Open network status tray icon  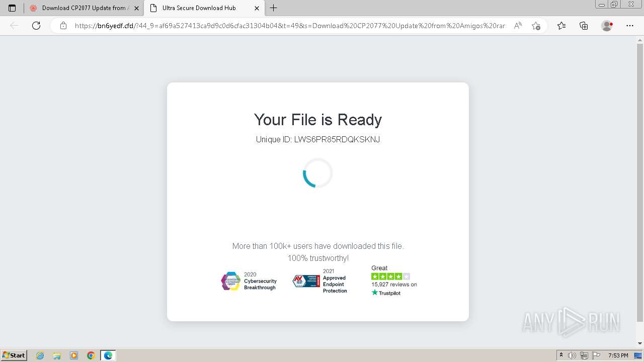point(584,355)
